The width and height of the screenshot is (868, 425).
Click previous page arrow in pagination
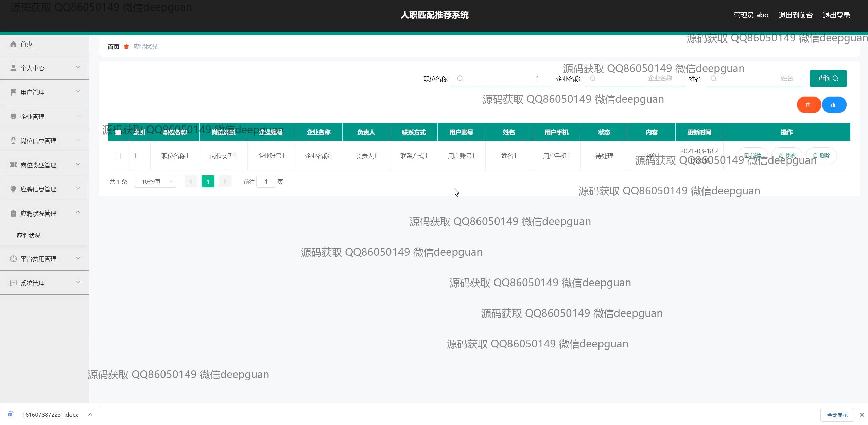coord(191,182)
